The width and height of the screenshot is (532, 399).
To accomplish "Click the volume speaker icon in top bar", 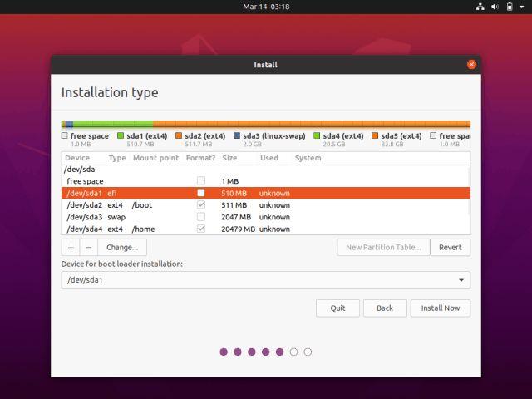I will [495, 7].
